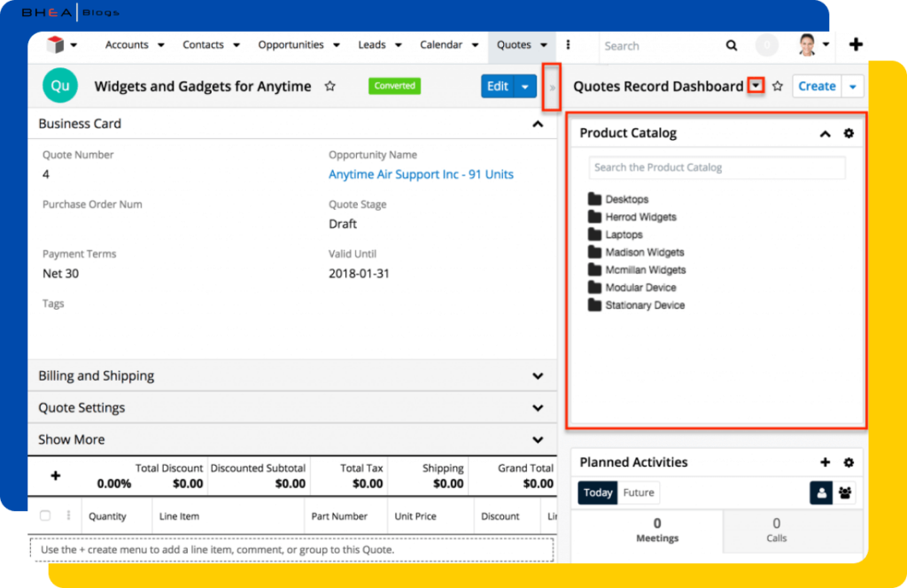Favorite the Quotes Record Dashboard star
Image resolution: width=907 pixels, height=588 pixels.
click(x=778, y=86)
